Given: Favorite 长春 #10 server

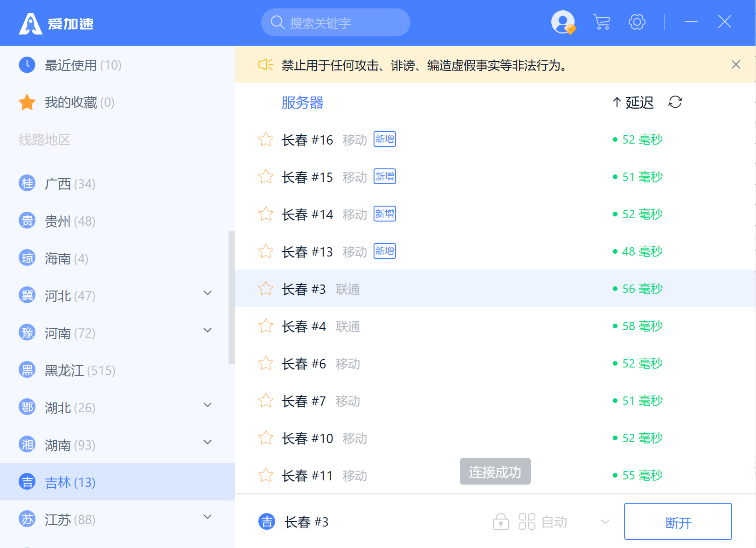Looking at the screenshot, I should coord(266,438).
